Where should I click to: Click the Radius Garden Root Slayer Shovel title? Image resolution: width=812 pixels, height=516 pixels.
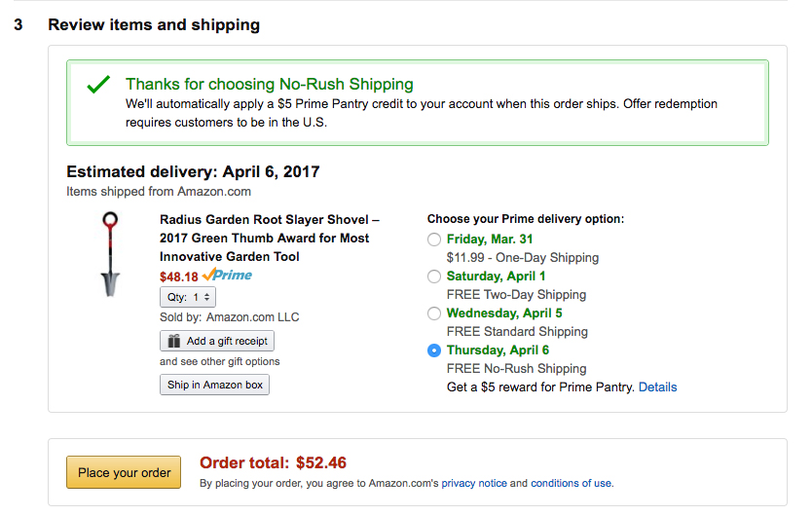pos(270,238)
